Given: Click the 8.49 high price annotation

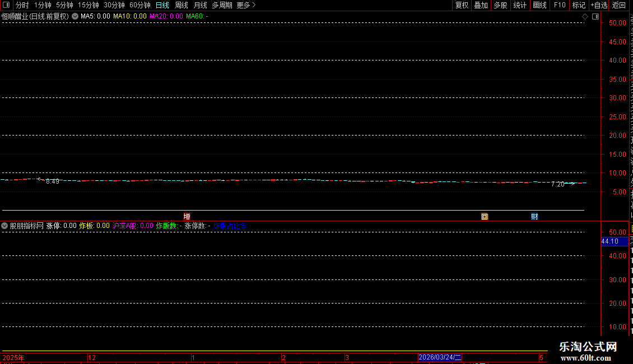Looking at the screenshot, I should [x=53, y=181].
